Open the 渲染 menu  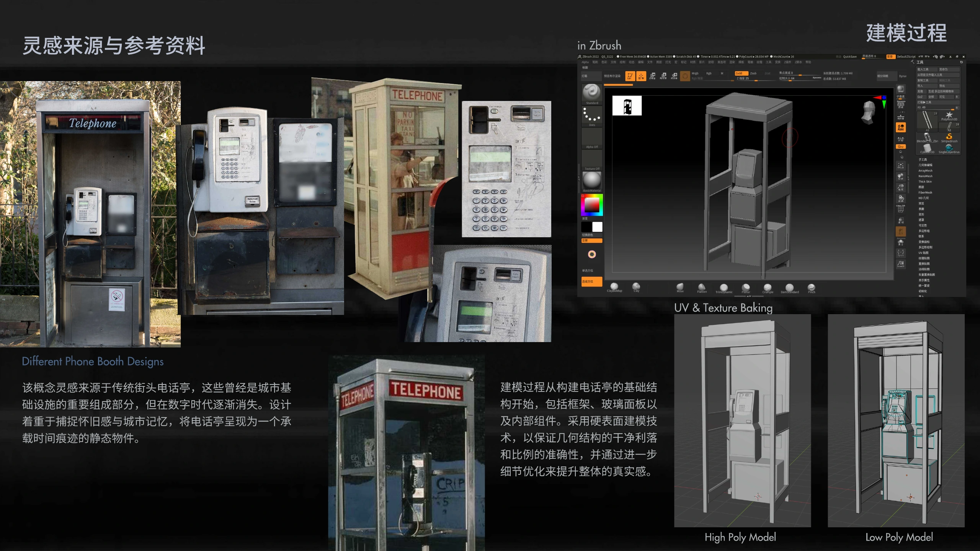[732, 62]
